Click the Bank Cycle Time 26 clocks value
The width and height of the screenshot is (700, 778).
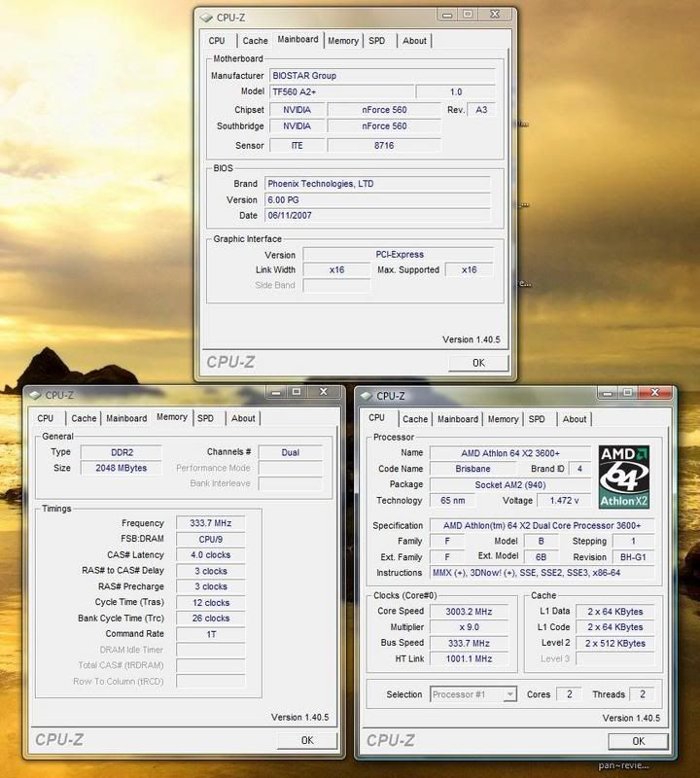coord(211,619)
